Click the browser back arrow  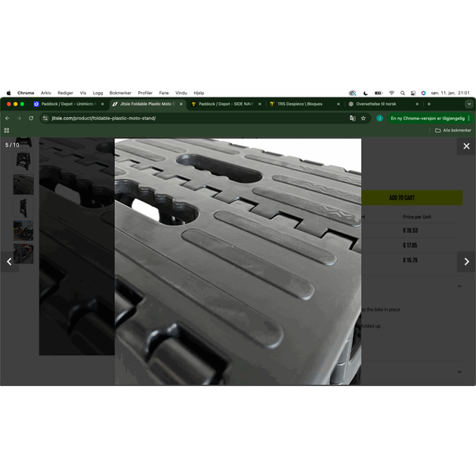8,118
